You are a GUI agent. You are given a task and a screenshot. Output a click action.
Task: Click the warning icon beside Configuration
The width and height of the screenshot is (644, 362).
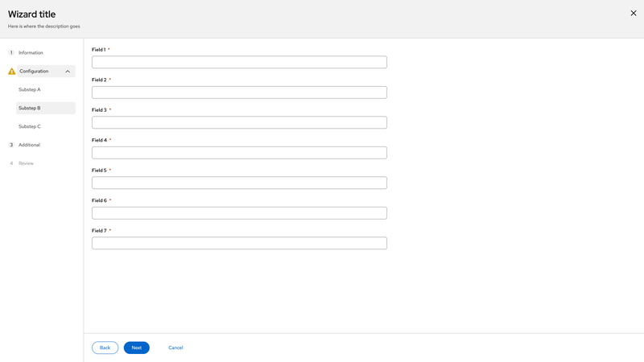(x=11, y=72)
